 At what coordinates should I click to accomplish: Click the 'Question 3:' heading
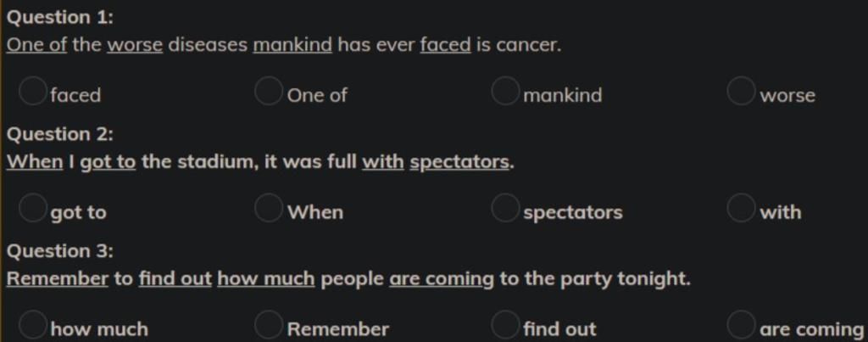tap(60, 252)
